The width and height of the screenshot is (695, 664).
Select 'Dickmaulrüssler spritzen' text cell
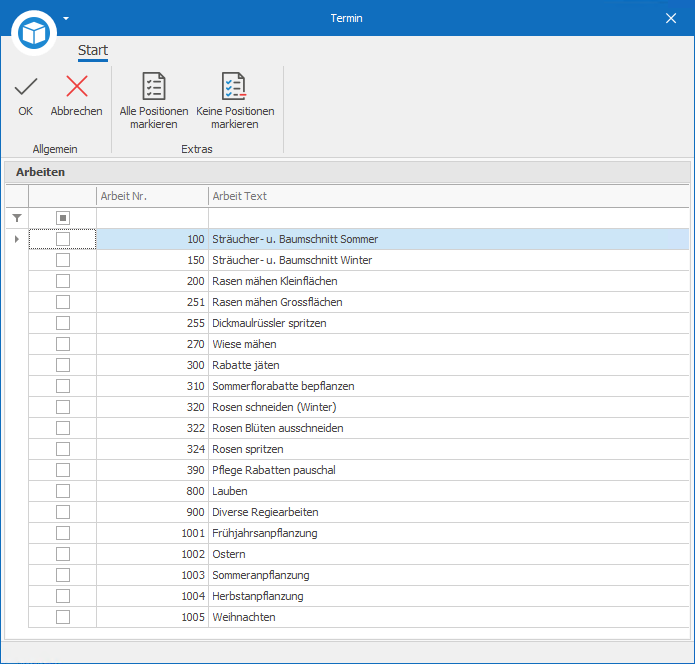click(449, 323)
